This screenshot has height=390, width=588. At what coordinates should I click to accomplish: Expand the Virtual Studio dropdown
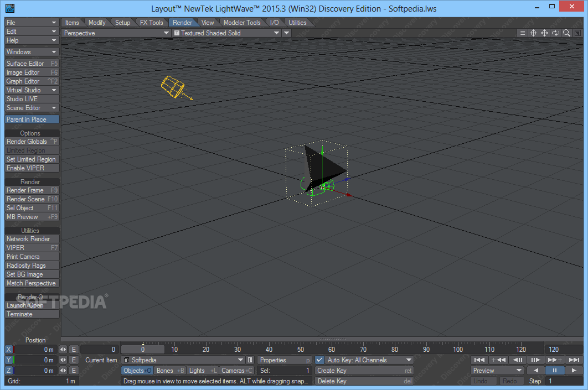pos(32,90)
